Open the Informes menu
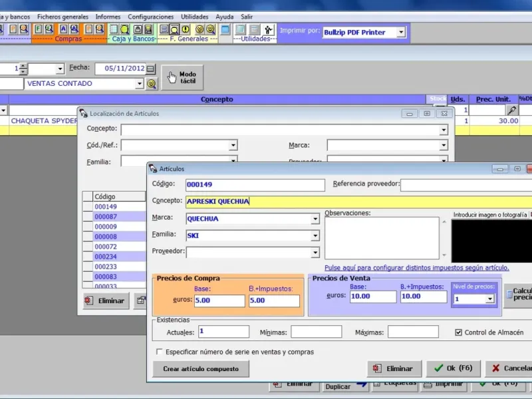532x399 pixels. (108, 17)
